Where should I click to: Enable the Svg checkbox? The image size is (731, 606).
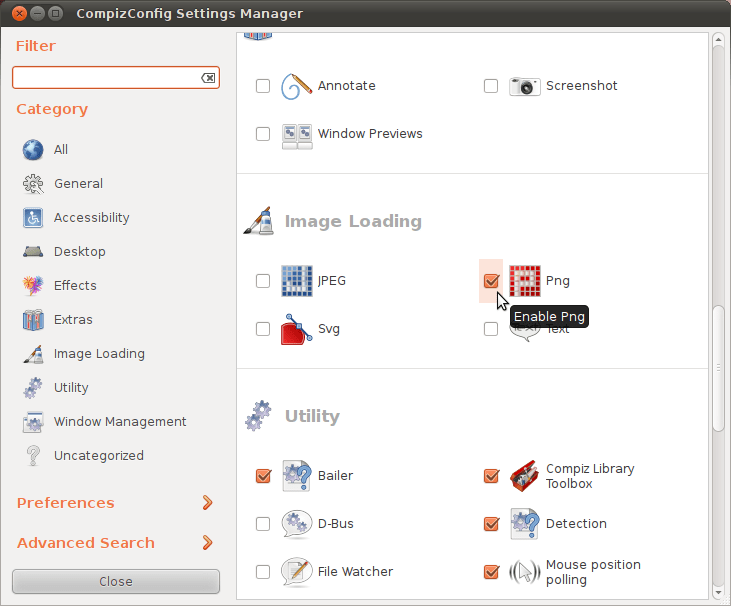click(x=263, y=329)
